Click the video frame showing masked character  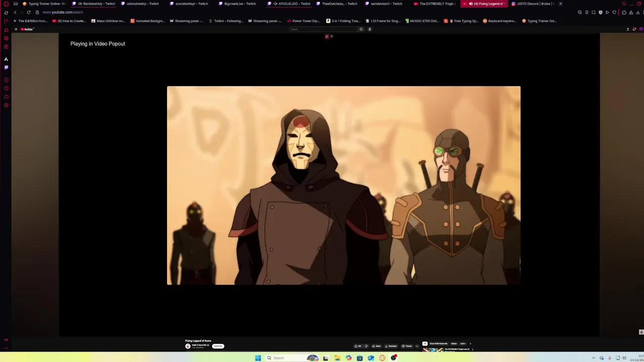click(344, 186)
